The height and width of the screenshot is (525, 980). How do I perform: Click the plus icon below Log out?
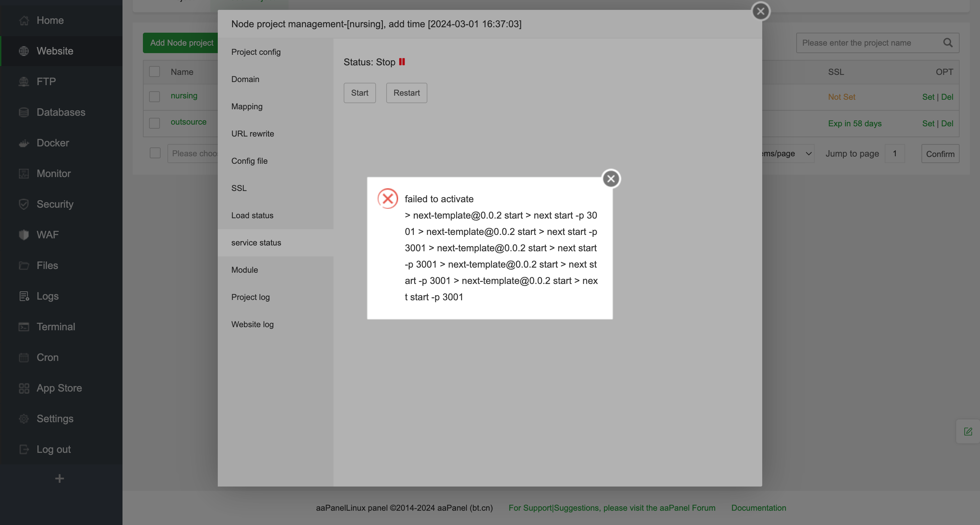59,478
